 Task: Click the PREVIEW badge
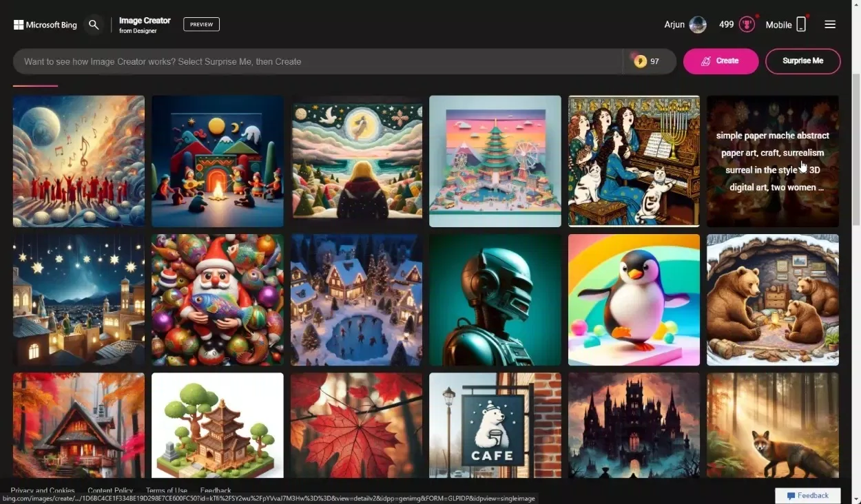tap(201, 25)
